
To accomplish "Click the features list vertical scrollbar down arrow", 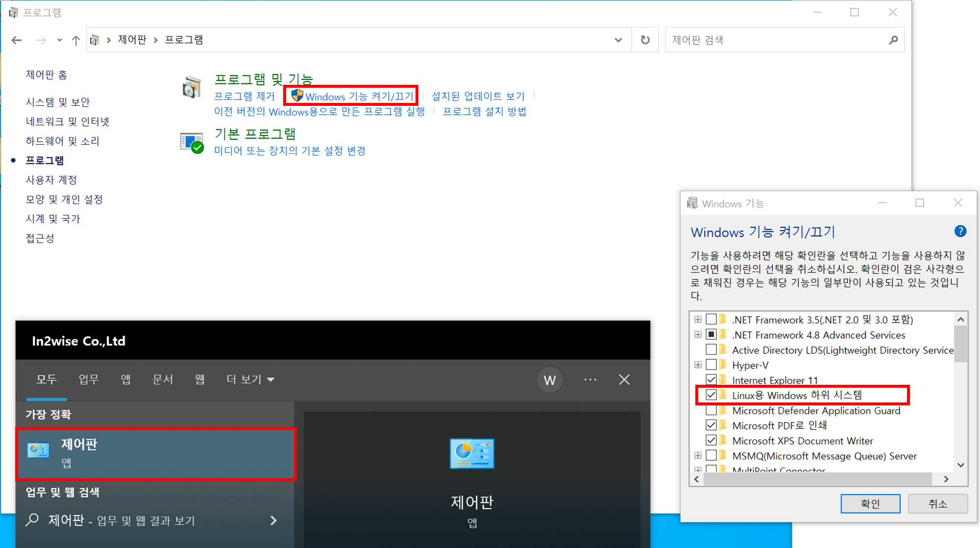I will point(960,465).
